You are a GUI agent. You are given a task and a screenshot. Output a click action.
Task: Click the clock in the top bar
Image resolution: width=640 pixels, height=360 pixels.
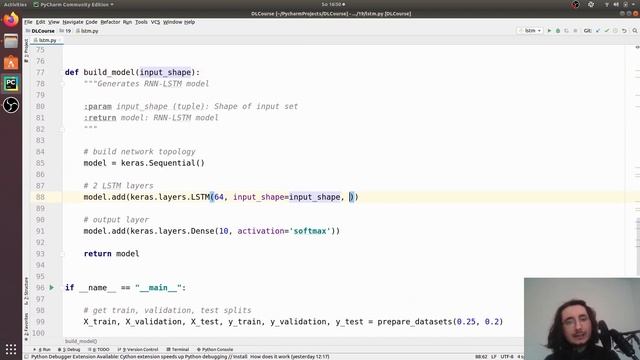point(333,4)
